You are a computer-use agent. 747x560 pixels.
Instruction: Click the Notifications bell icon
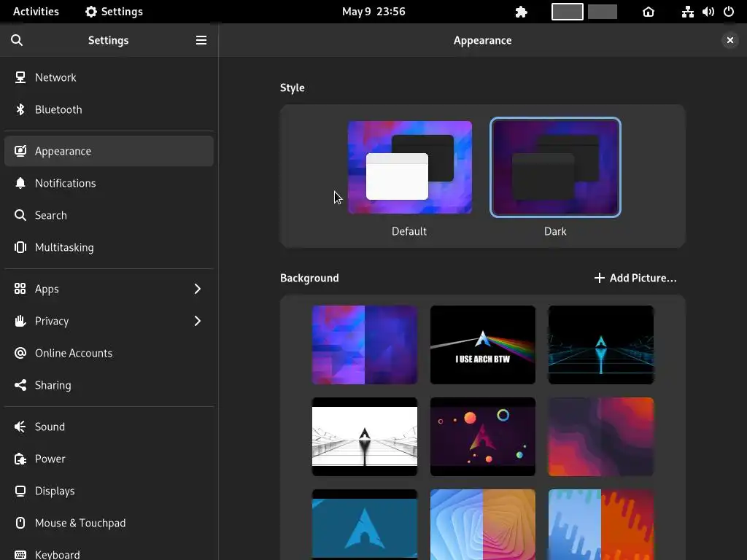[x=20, y=183]
